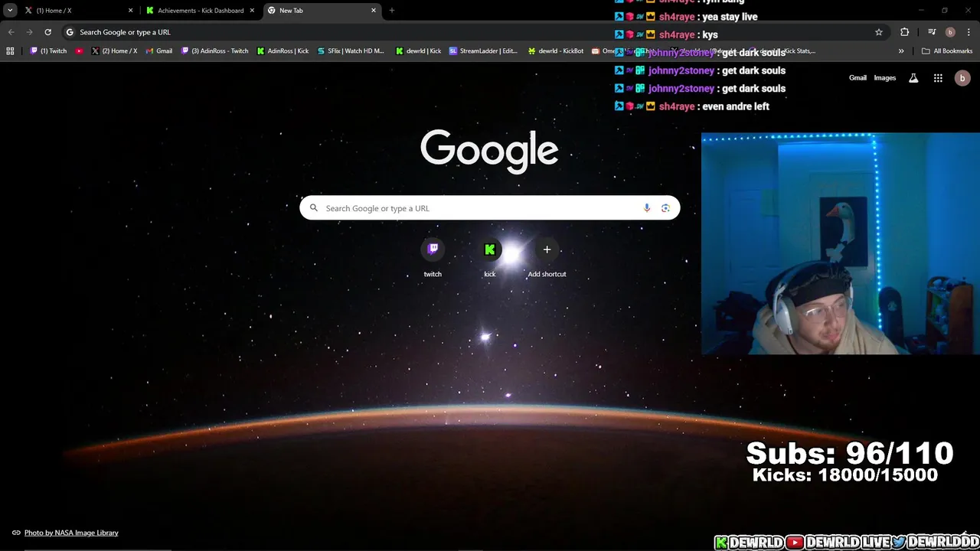980x551 pixels.
Task: Open the (3) AdinRoss - Twitch bookmark
Action: click(x=215, y=51)
